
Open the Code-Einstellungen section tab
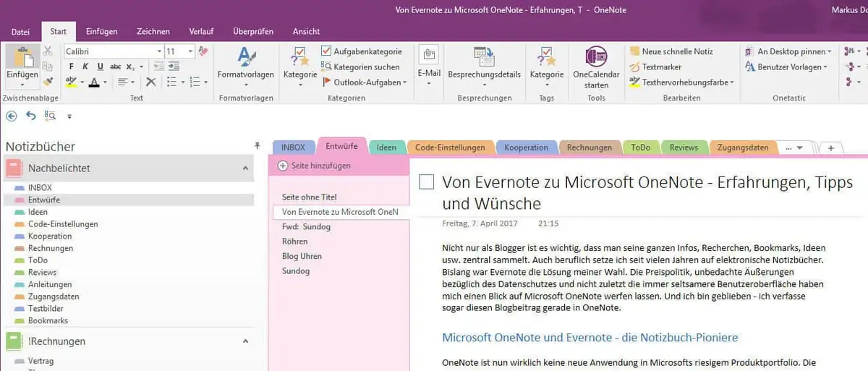450,148
